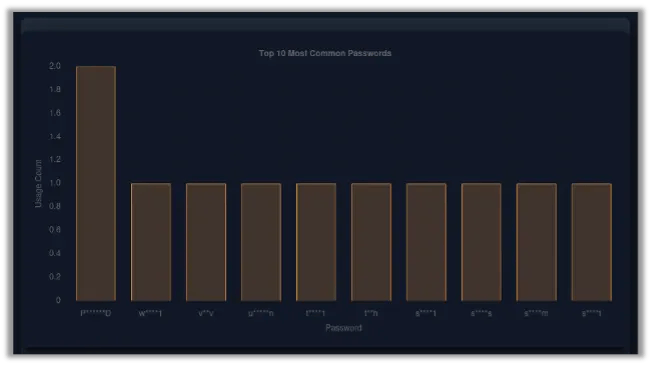Click the 1.0 y-axis tick label
This screenshot has height=366, width=652.
click(x=55, y=183)
